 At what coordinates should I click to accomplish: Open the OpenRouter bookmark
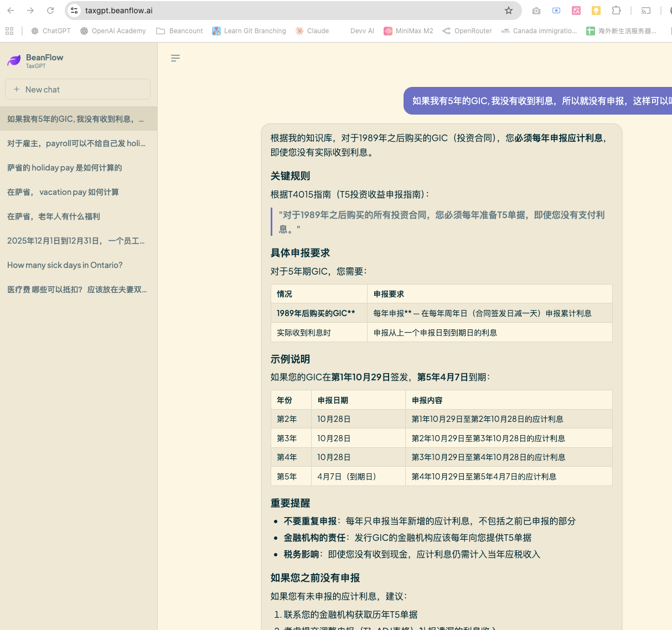(467, 31)
